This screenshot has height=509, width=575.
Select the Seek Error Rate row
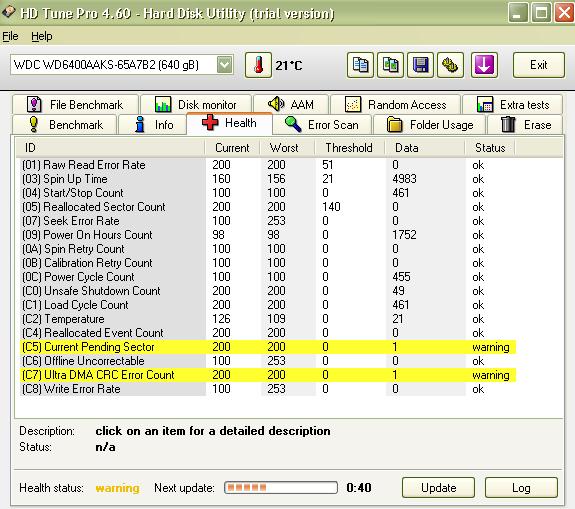tap(268, 221)
